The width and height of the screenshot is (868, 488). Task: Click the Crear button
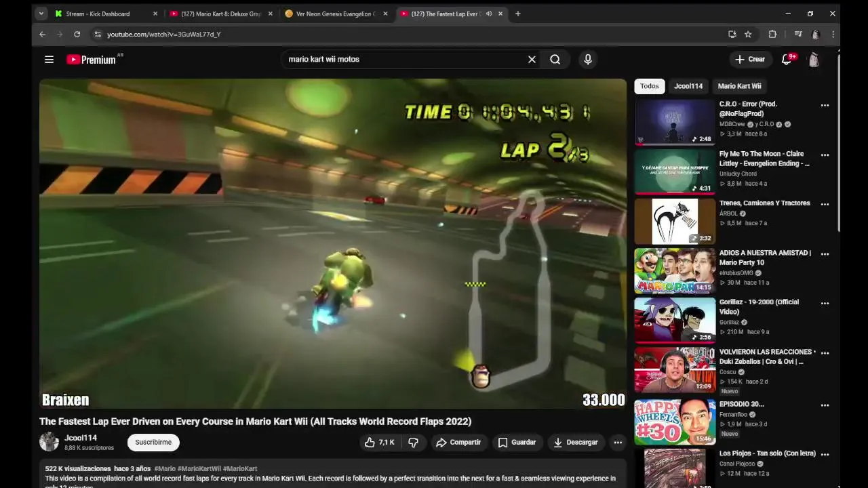click(x=750, y=60)
